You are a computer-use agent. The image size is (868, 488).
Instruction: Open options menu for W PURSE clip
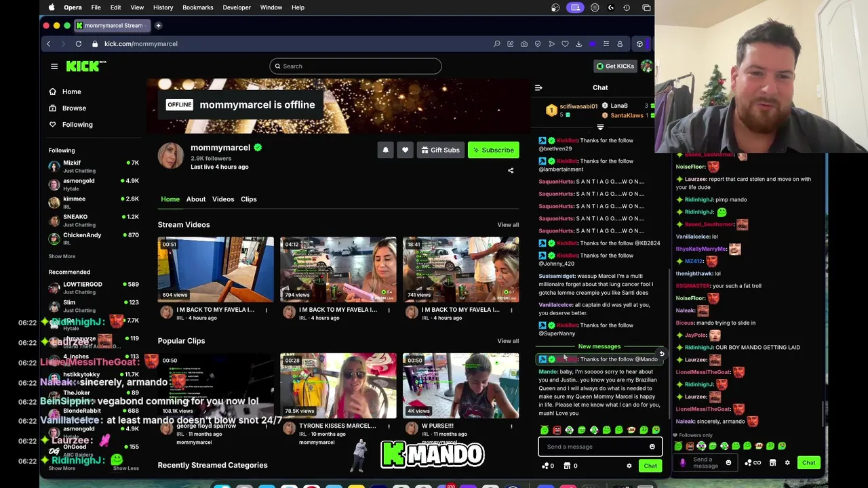[x=511, y=426]
